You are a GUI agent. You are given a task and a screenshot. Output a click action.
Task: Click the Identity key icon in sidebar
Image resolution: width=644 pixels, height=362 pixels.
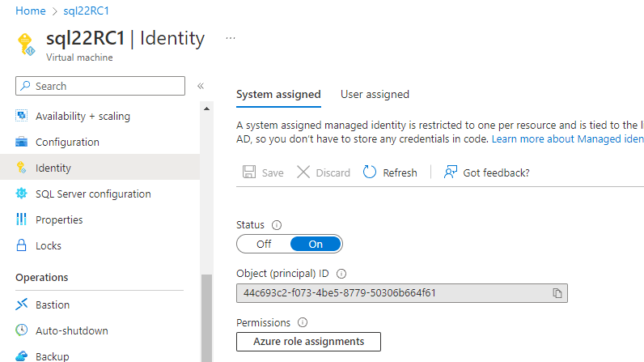21,168
